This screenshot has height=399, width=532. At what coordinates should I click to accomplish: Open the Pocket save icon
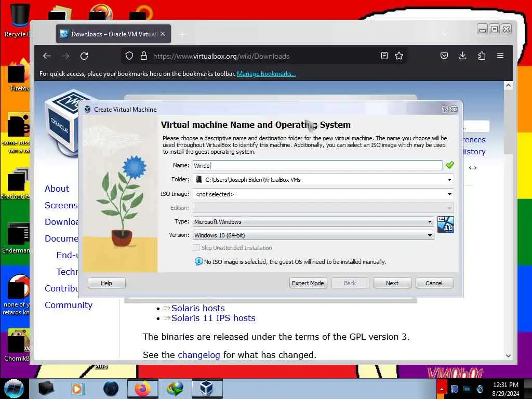[444, 56]
